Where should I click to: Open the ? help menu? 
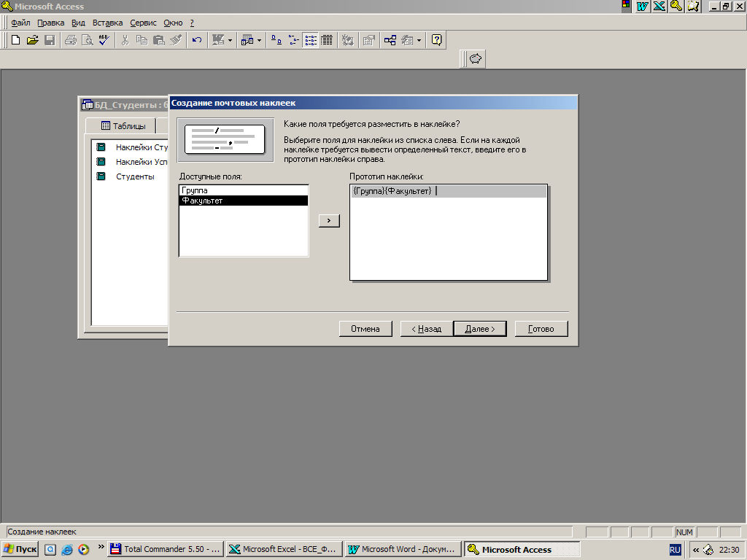[x=192, y=23]
